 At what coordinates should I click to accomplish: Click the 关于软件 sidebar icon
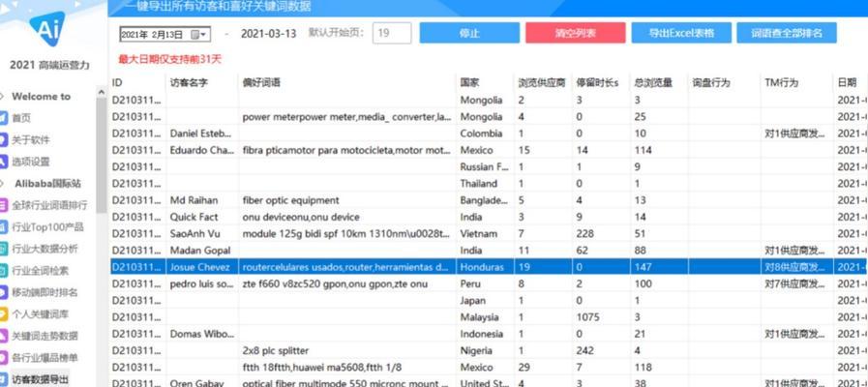tap(3, 139)
